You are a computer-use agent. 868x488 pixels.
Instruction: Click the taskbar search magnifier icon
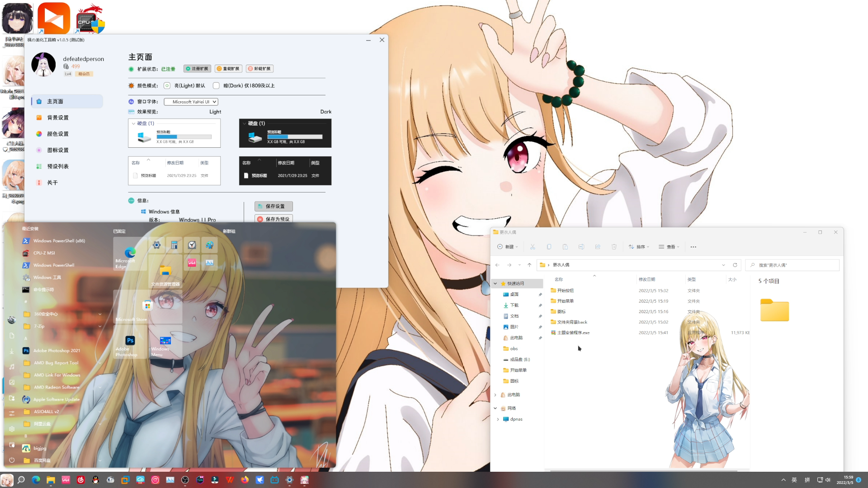pyautogui.click(x=21, y=480)
